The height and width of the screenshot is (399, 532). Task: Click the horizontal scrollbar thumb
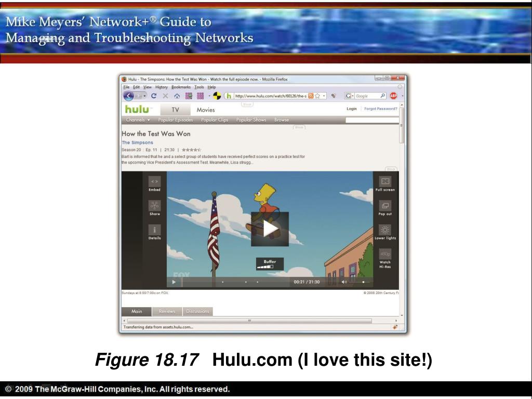[x=249, y=321]
